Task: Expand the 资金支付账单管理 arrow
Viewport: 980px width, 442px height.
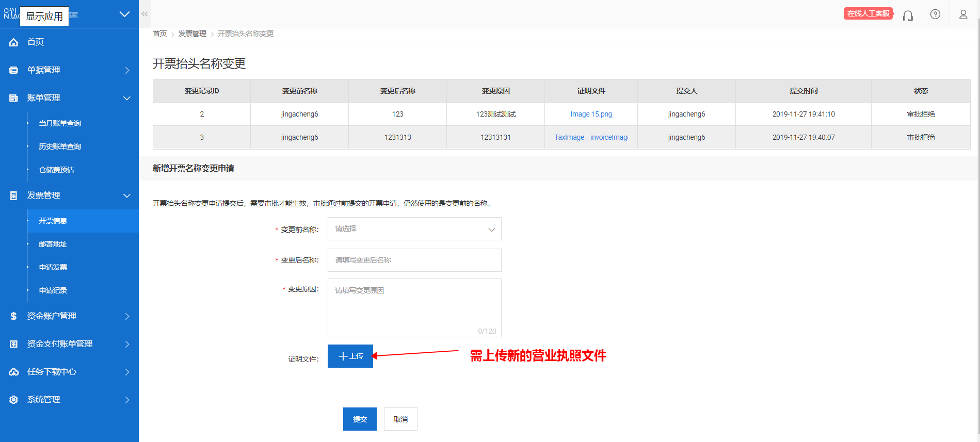Action: coord(127,344)
